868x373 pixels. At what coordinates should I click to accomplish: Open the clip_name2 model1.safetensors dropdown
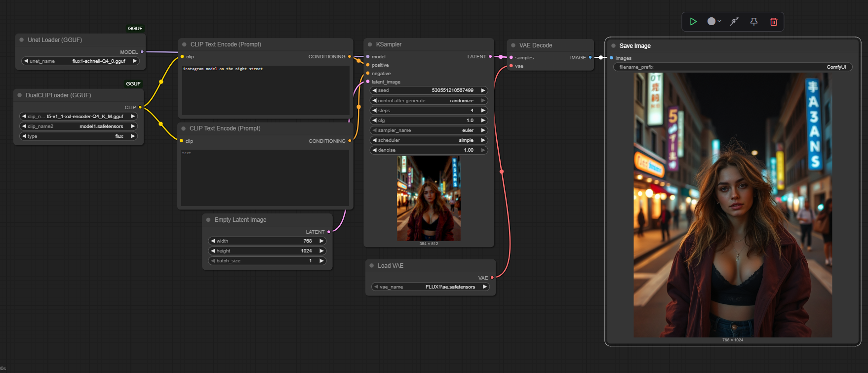pos(79,126)
